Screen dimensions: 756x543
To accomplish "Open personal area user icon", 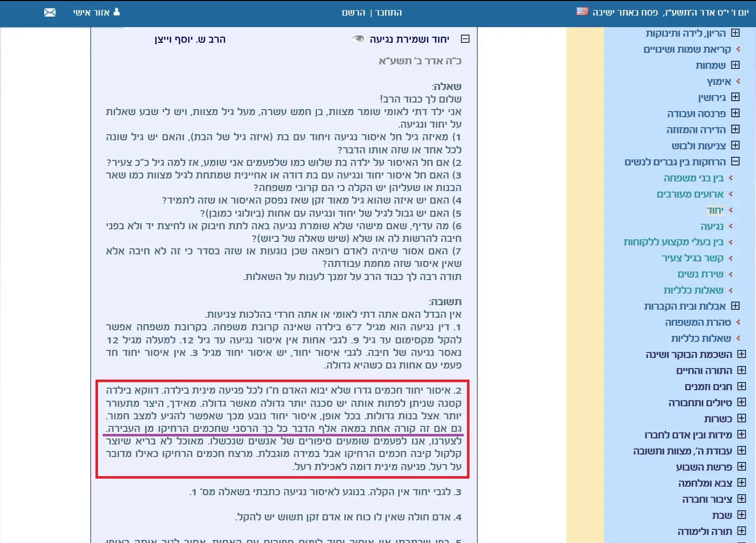I will (117, 12).
